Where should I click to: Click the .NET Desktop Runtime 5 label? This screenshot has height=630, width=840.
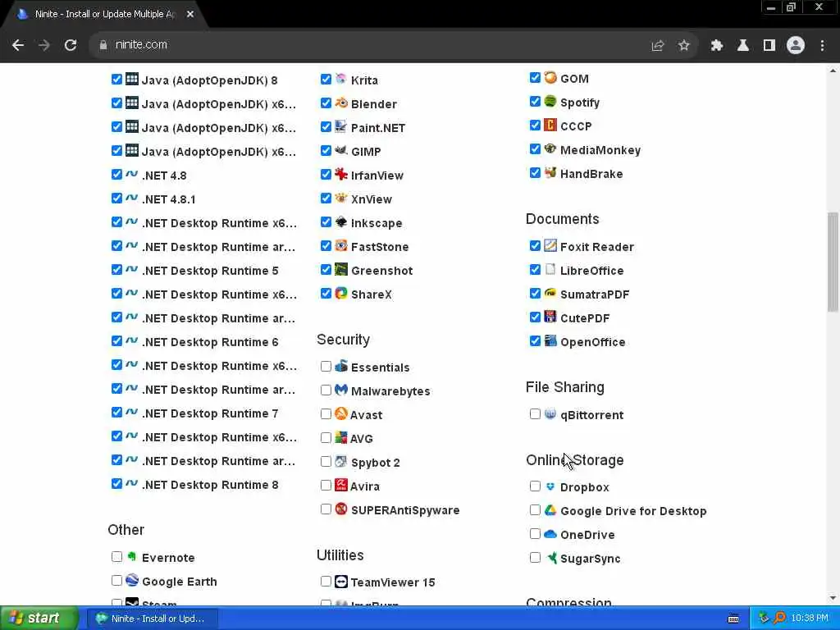(210, 271)
